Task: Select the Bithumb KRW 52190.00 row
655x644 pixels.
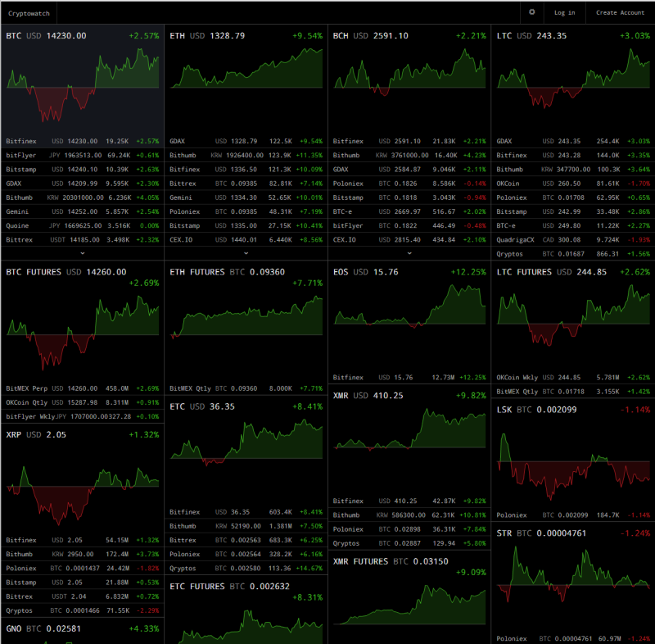Action: coord(246,526)
